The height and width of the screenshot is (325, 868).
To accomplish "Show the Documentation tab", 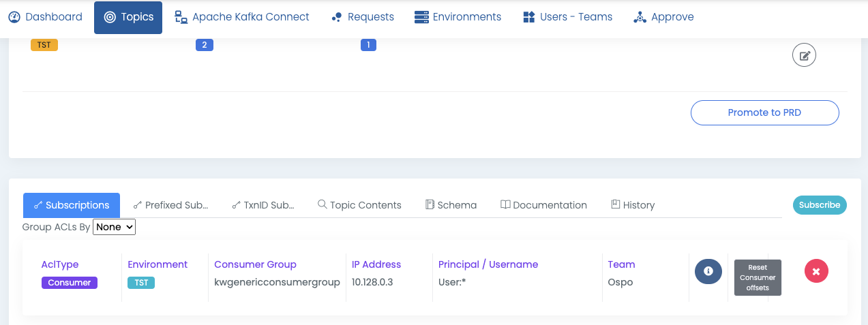I will 543,205.
